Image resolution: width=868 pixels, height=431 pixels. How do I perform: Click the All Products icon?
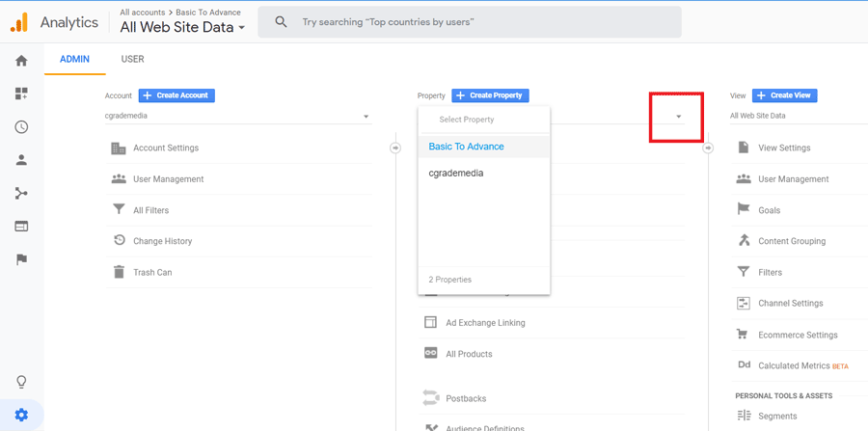click(x=431, y=354)
